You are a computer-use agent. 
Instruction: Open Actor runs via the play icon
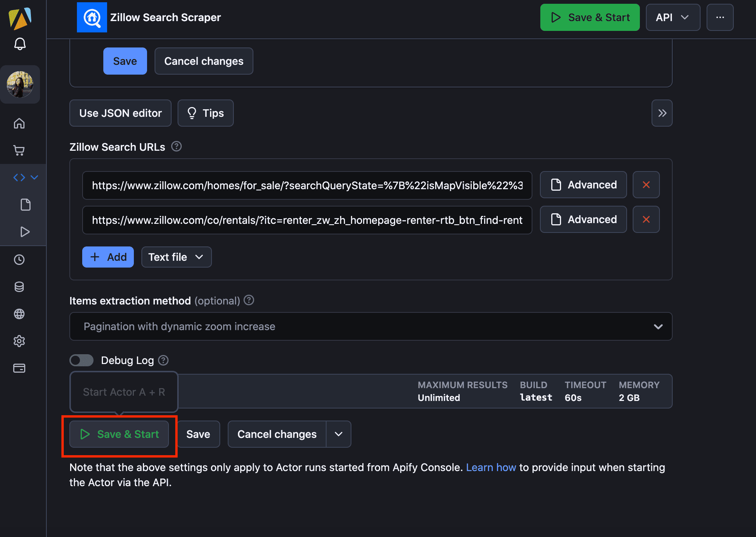pyautogui.click(x=25, y=232)
